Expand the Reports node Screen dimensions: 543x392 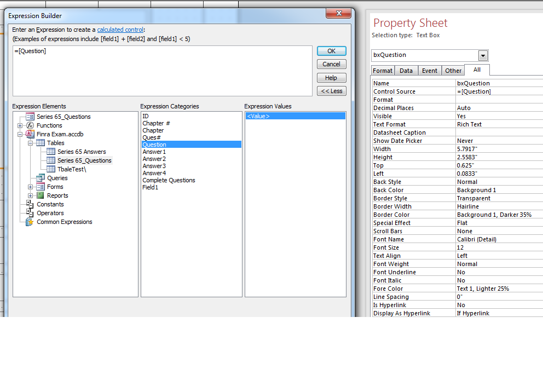coord(31,195)
